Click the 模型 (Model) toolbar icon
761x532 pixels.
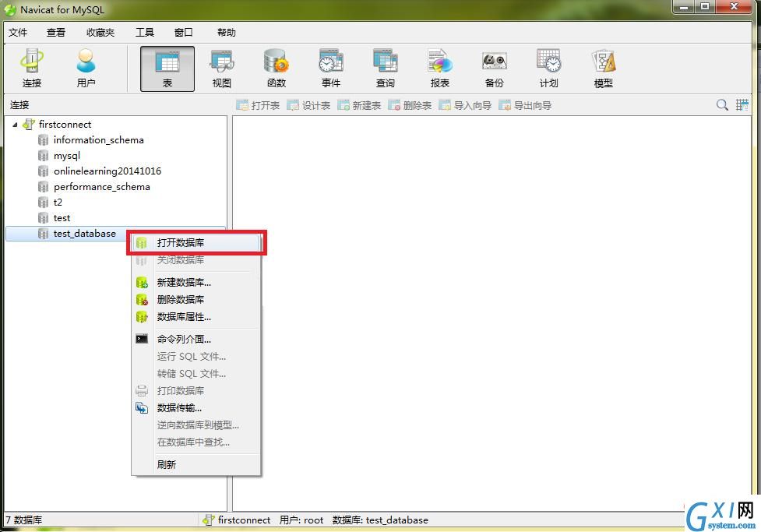coord(603,69)
